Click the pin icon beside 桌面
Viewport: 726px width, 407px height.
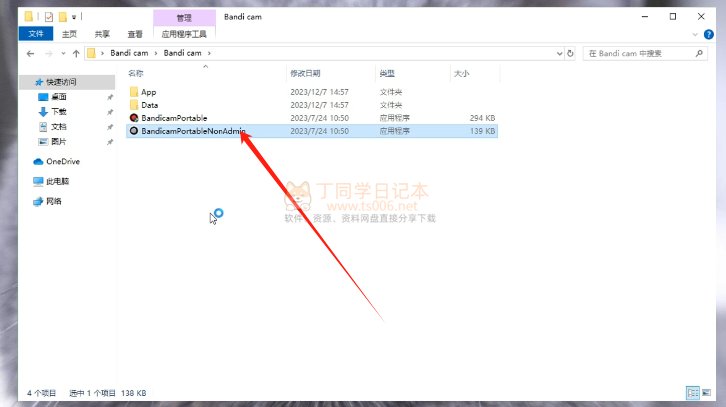pyautogui.click(x=110, y=97)
